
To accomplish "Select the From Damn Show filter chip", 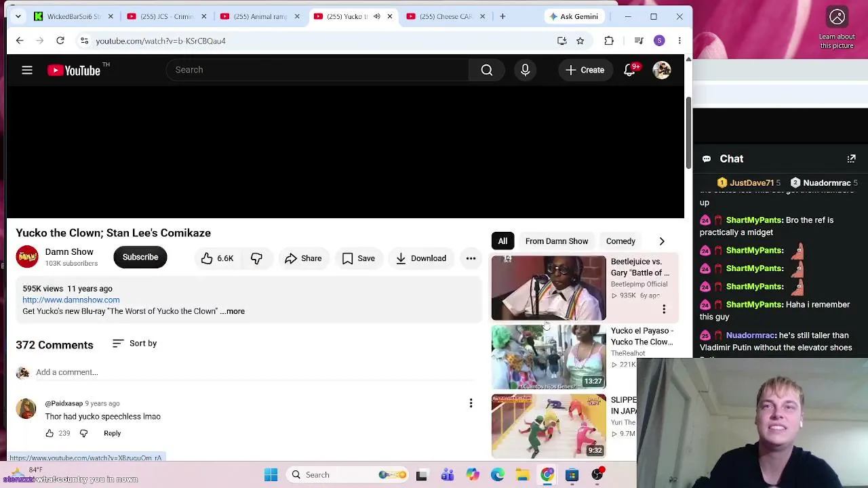I will coord(557,241).
